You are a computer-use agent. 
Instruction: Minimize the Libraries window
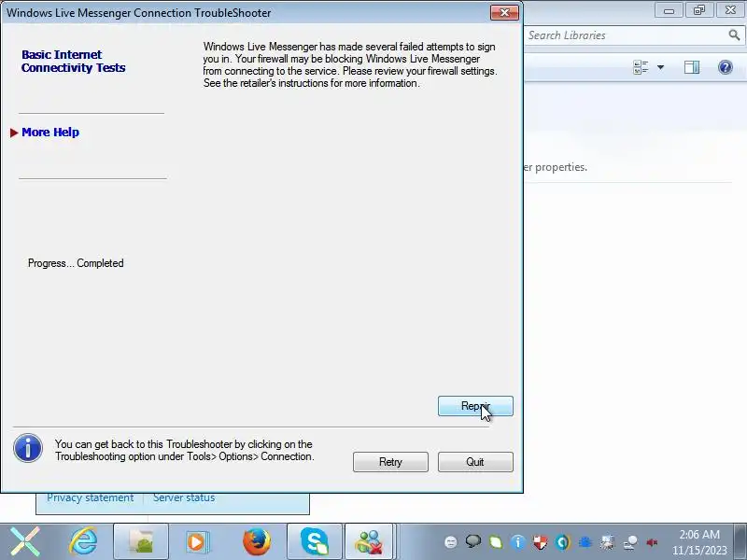point(669,10)
